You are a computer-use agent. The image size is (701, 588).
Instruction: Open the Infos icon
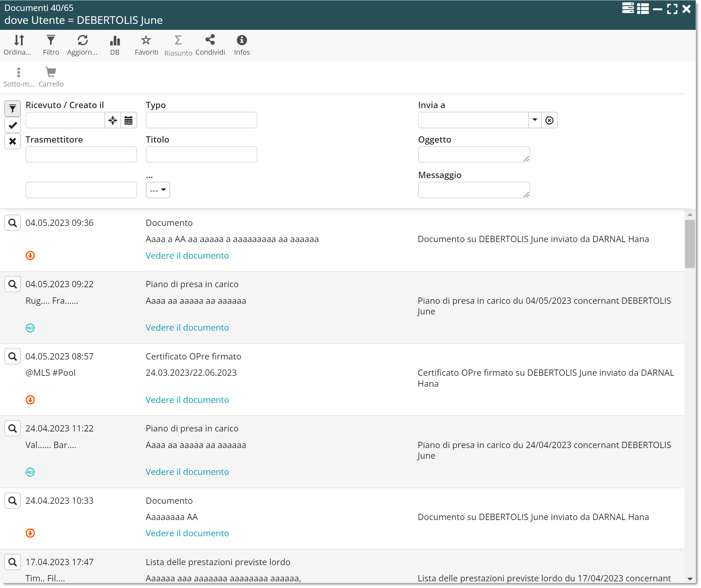point(242,40)
